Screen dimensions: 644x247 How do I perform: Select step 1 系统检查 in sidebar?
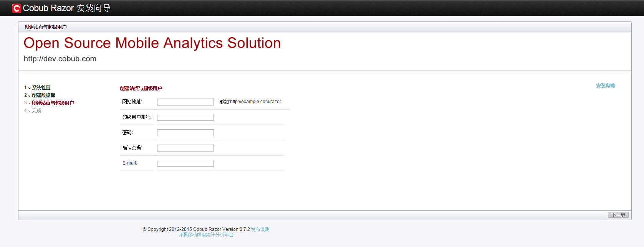click(37, 87)
